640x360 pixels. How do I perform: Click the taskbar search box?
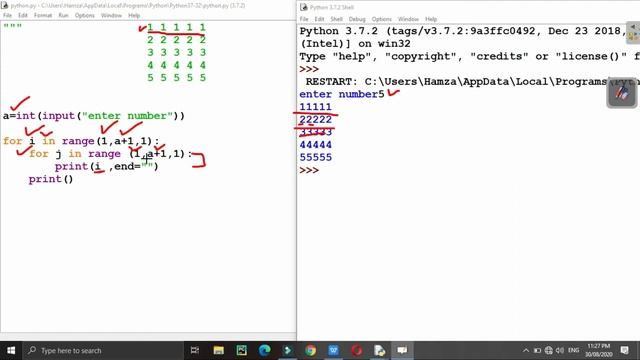[x=103, y=350]
